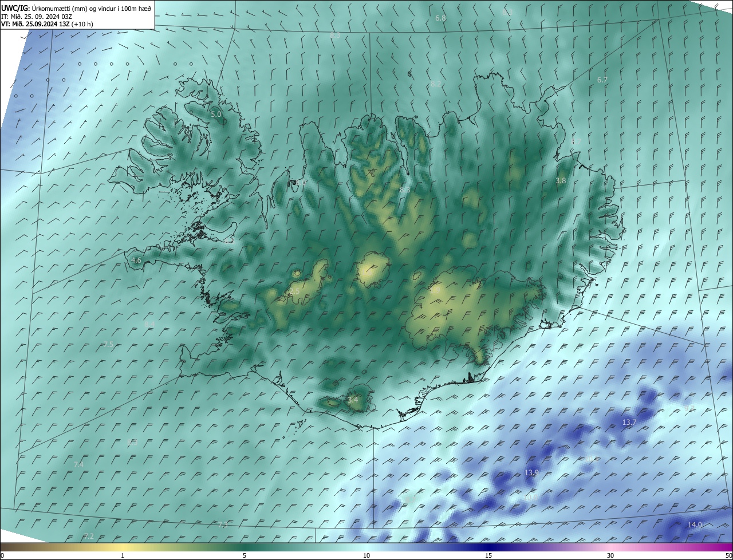Click the 3.4 value near the south coast

tap(352, 400)
